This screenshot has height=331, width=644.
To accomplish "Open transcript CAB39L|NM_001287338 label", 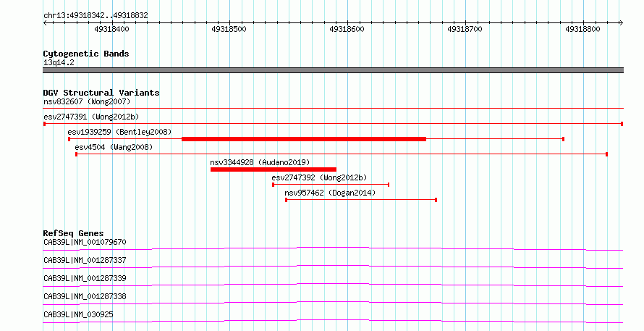I will (x=85, y=296).
